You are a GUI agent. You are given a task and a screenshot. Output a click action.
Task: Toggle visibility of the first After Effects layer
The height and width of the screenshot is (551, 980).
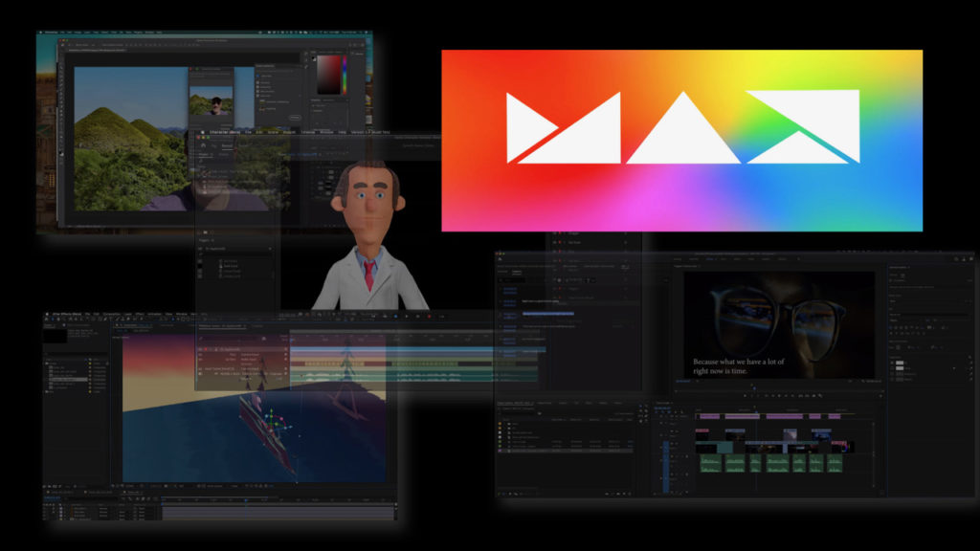tap(44, 507)
